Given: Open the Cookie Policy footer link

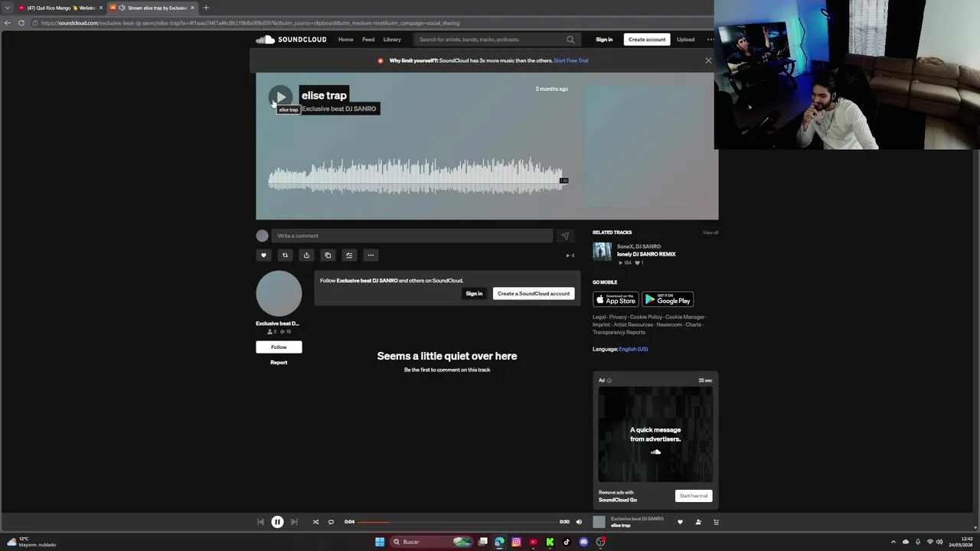Looking at the screenshot, I should (646, 317).
